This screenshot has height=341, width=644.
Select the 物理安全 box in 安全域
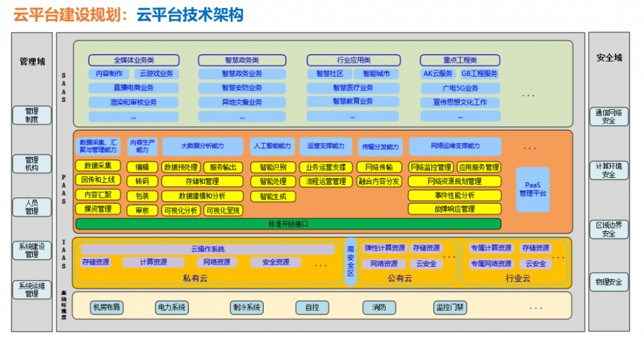click(608, 282)
